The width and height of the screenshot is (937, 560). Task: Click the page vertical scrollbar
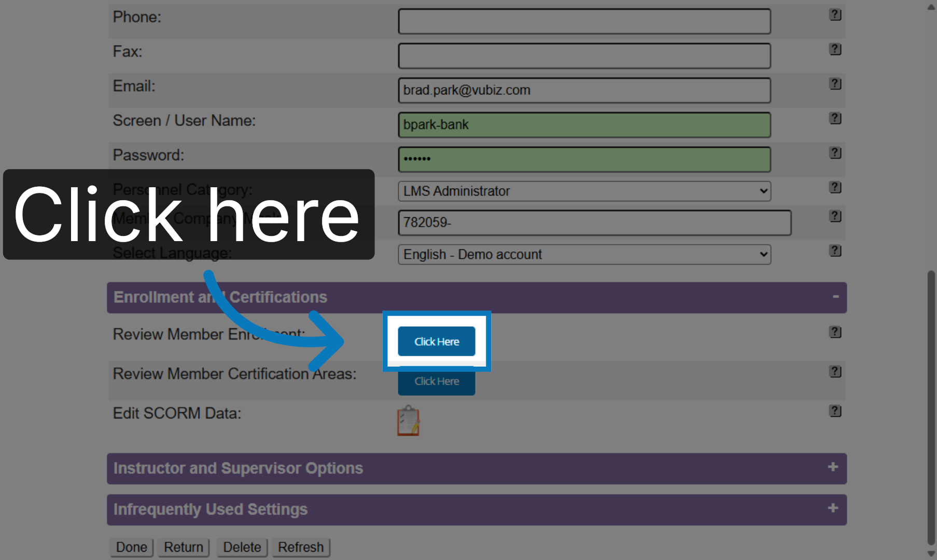[931, 408]
